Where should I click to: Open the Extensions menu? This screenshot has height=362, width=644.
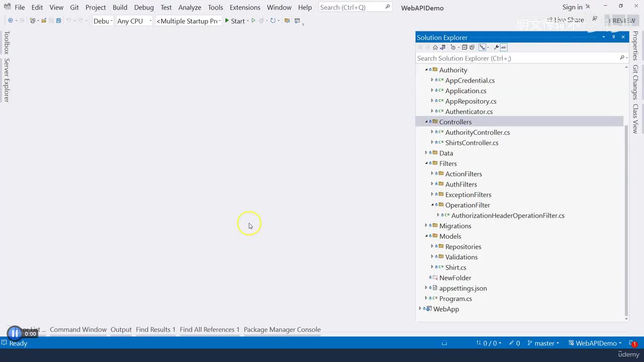(x=245, y=7)
